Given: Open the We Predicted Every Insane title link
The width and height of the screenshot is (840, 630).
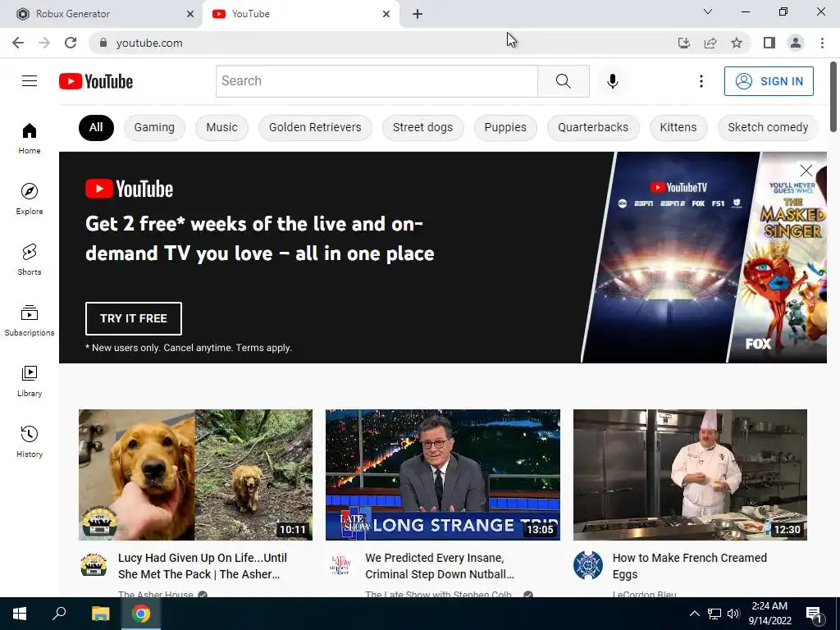Looking at the screenshot, I should [440, 566].
